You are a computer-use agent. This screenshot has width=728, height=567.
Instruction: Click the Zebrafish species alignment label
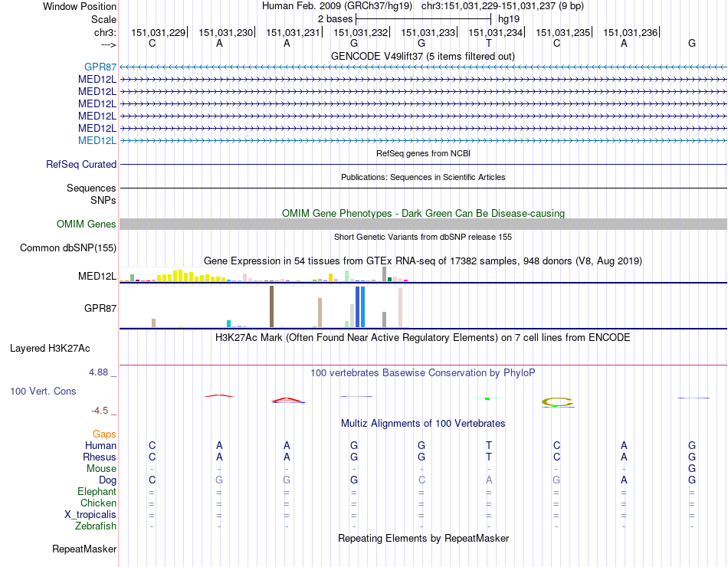point(96,526)
